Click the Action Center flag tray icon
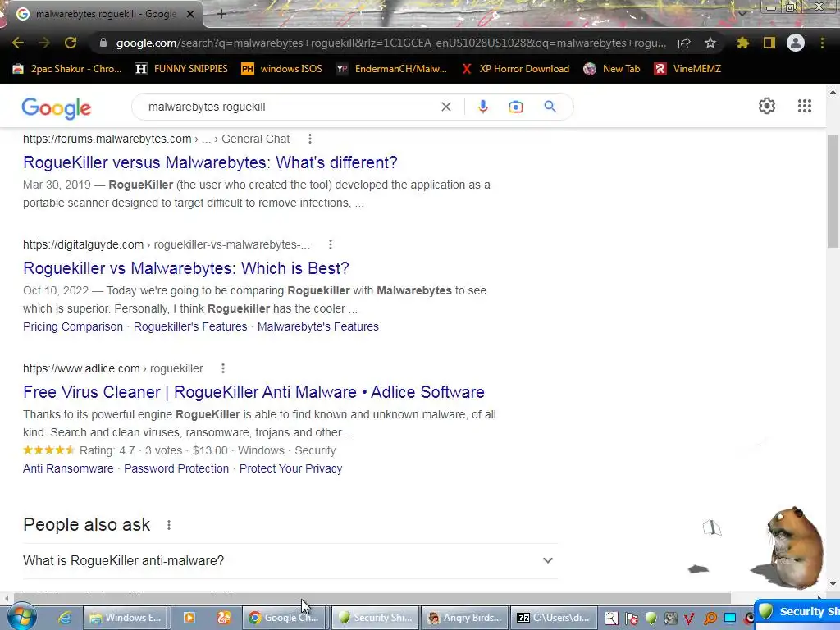 point(632,619)
